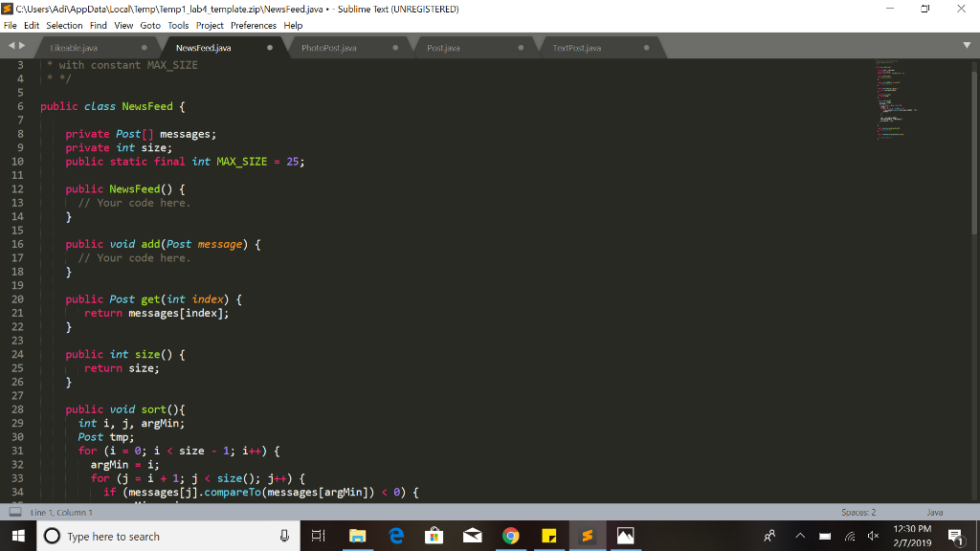
Task: Click the 'sort' method name
Action: coord(154,409)
